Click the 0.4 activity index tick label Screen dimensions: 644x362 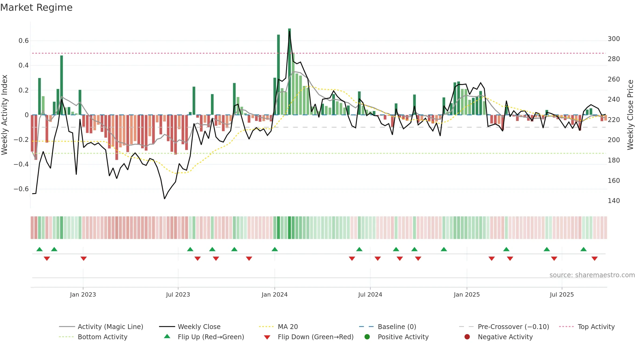24,65
